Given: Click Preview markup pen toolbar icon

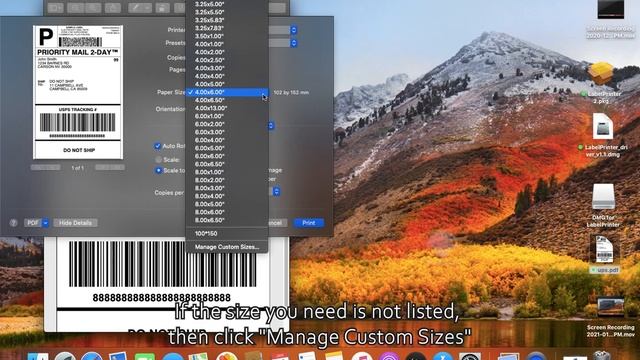Looking at the screenshot, I should coord(136,8).
